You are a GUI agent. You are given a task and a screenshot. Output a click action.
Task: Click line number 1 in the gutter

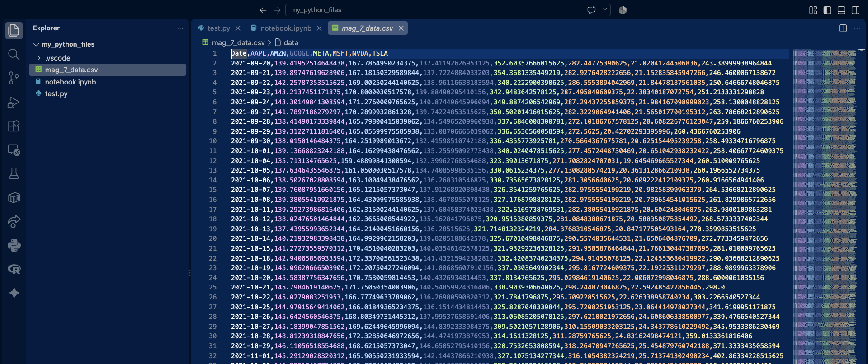215,53
